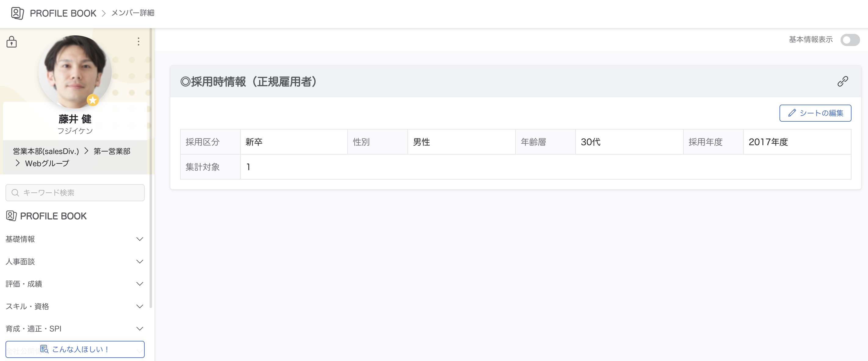Open the 営業本部(salesDiv.) department link
Viewport: 868px width, 361px height.
pyautogui.click(x=46, y=151)
